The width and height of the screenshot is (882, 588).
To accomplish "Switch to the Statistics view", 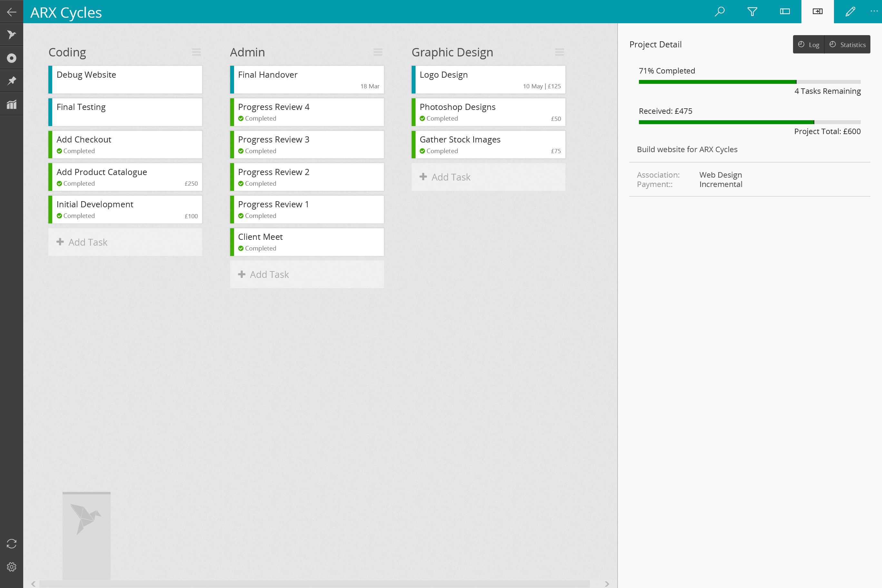I will (x=848, y=44).
